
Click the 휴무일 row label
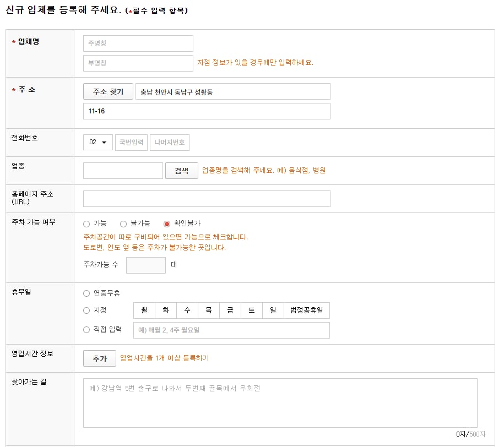21,292
